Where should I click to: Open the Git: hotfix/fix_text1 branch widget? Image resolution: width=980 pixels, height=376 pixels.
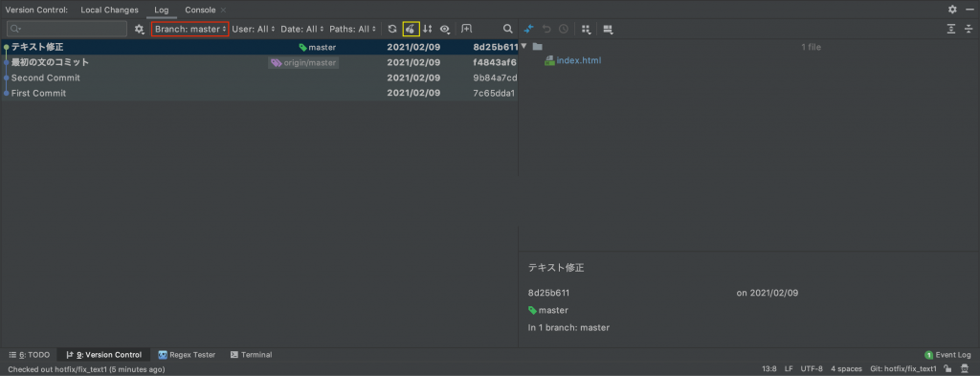click(x=903, y=369)
